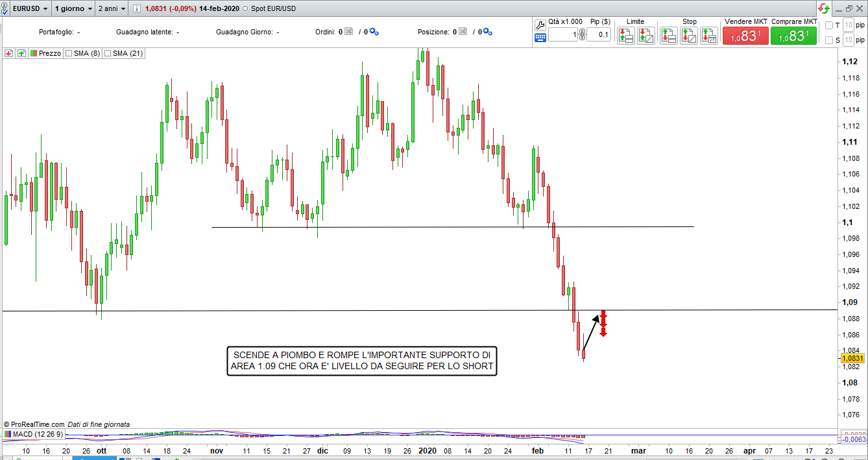Open the wrench trading settings icon

(x=540, y=25)
